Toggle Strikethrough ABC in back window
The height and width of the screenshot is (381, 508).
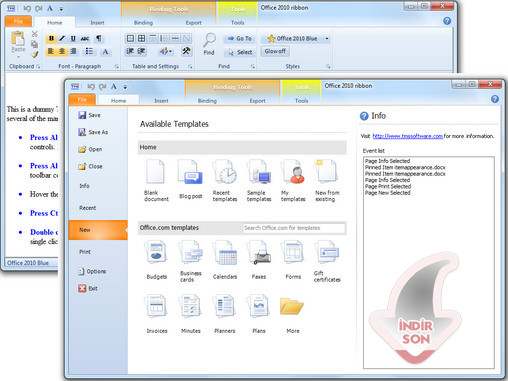tap(85, 38)
